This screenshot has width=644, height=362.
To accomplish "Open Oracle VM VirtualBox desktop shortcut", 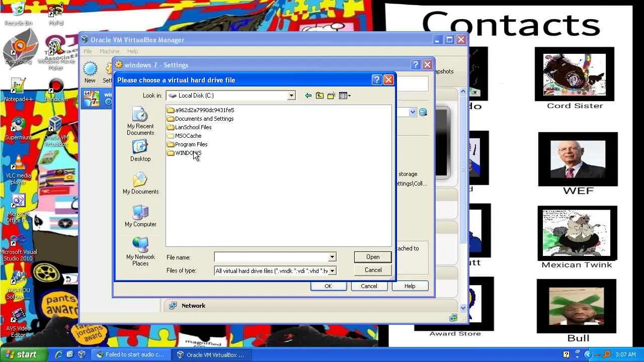I will [x=56, y=132].
